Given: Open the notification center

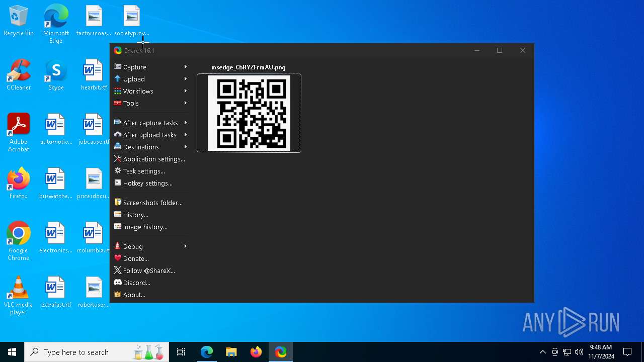Looking at the screenshot, I should 627,352.
